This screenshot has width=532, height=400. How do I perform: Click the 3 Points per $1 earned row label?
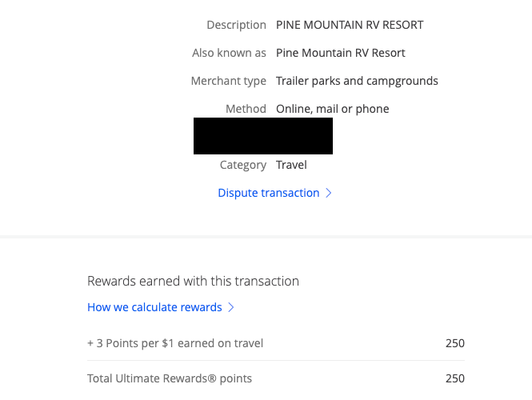click(x=175, y=343)
